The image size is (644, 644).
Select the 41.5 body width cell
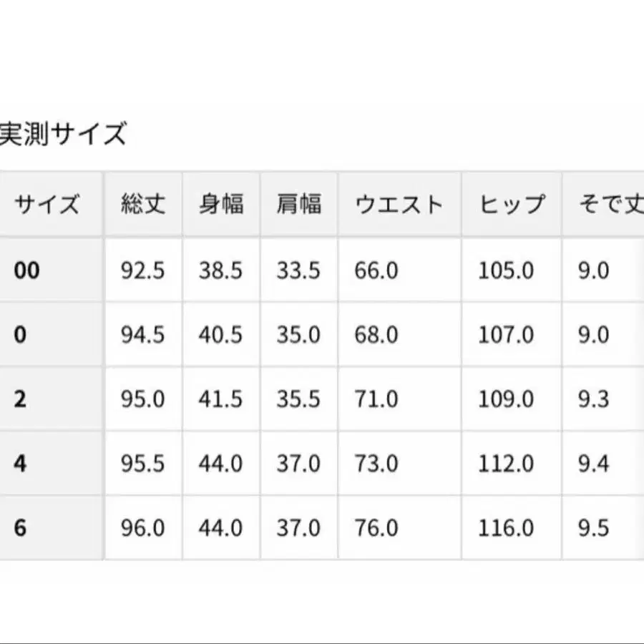point(220,399)
